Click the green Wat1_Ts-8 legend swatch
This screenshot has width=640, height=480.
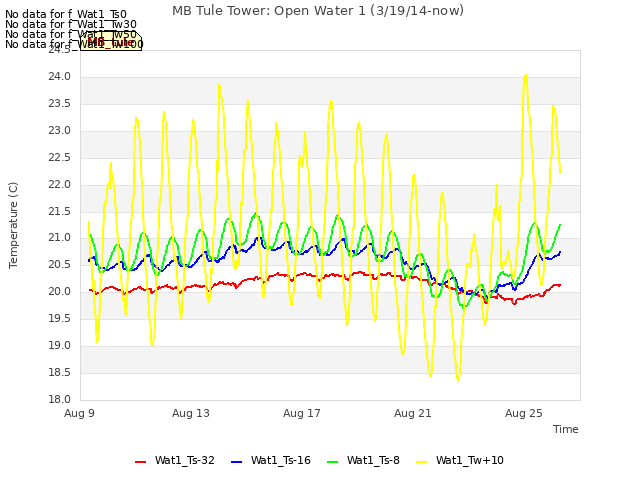(333, 462)
